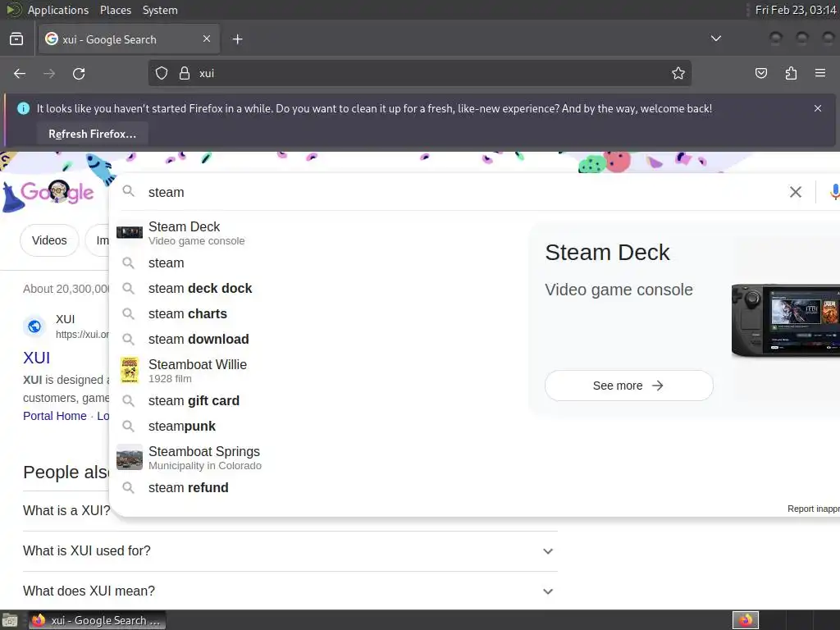Click the Steamboat Springs photo thumbnail

(130, 458)
